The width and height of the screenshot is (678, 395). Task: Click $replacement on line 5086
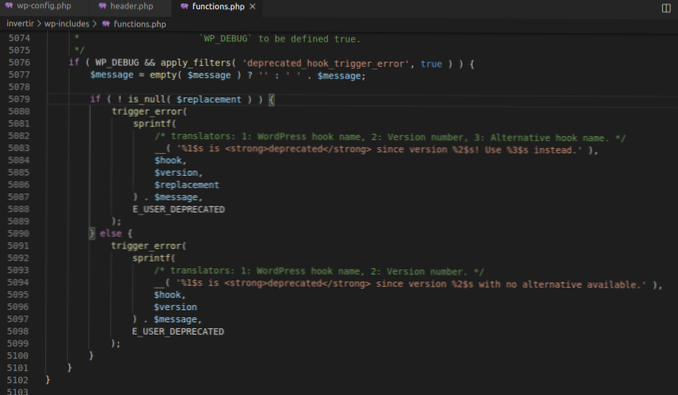click(187, 185)
